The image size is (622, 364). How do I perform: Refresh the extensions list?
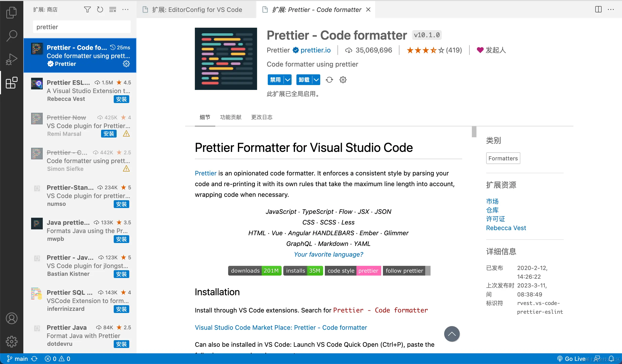click(100, 10)
